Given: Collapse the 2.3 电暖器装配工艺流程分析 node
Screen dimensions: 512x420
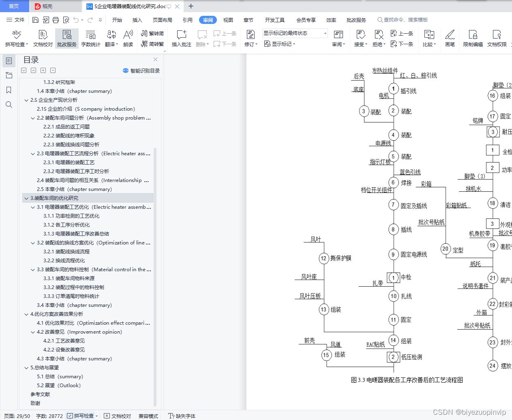Looking at the screenshot, I should [33, 154].
